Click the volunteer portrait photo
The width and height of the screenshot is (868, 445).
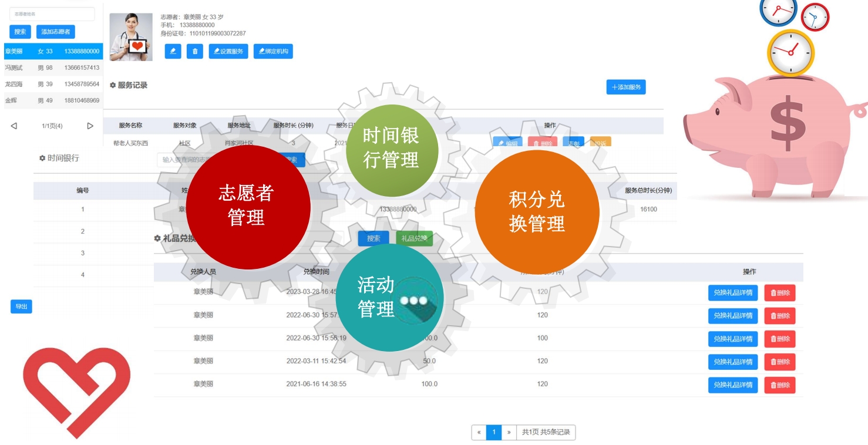click(131, 37)
